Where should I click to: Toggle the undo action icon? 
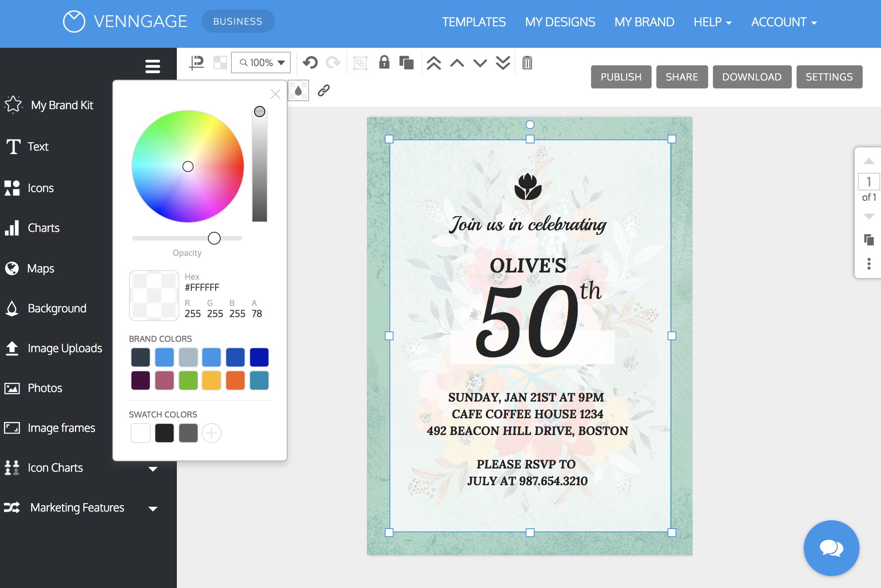(x=310, y=62)
